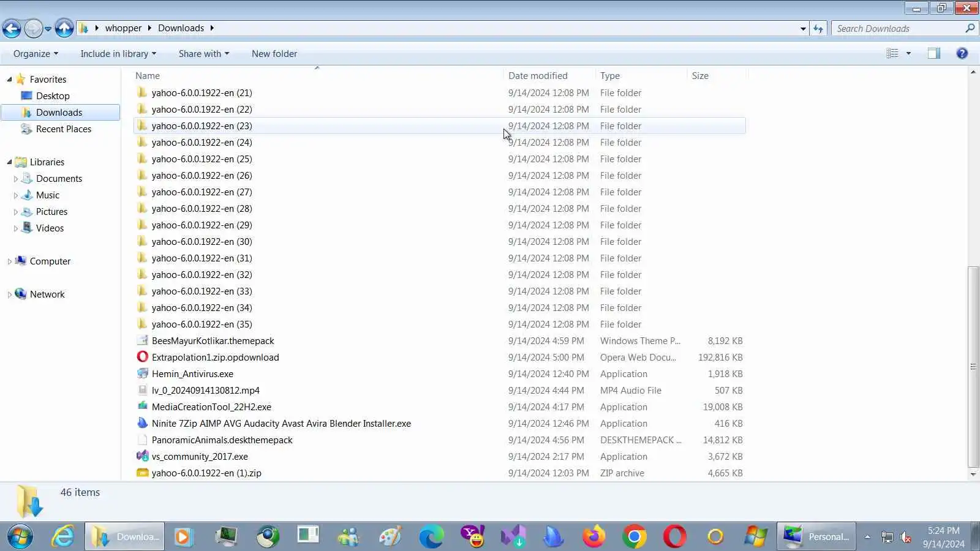
Task: Create a New folder
Action: click(x=274, y=53)
